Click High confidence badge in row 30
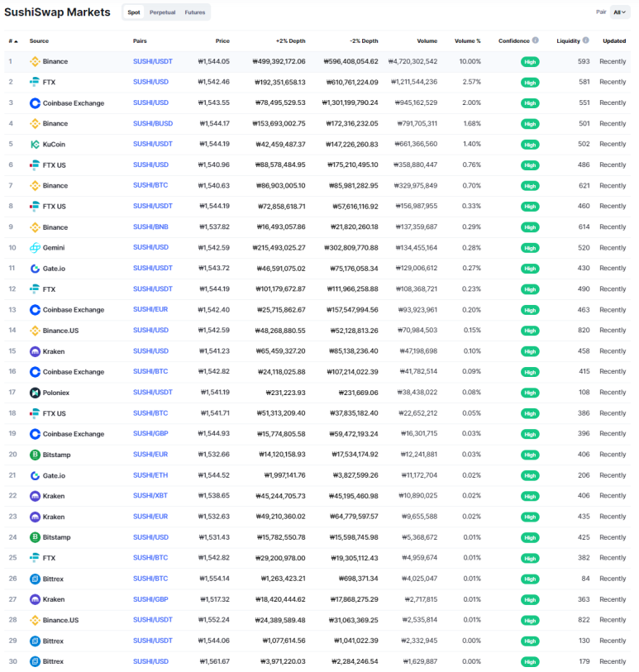Screen dimensions: 639x672 [x=530, y=662]
